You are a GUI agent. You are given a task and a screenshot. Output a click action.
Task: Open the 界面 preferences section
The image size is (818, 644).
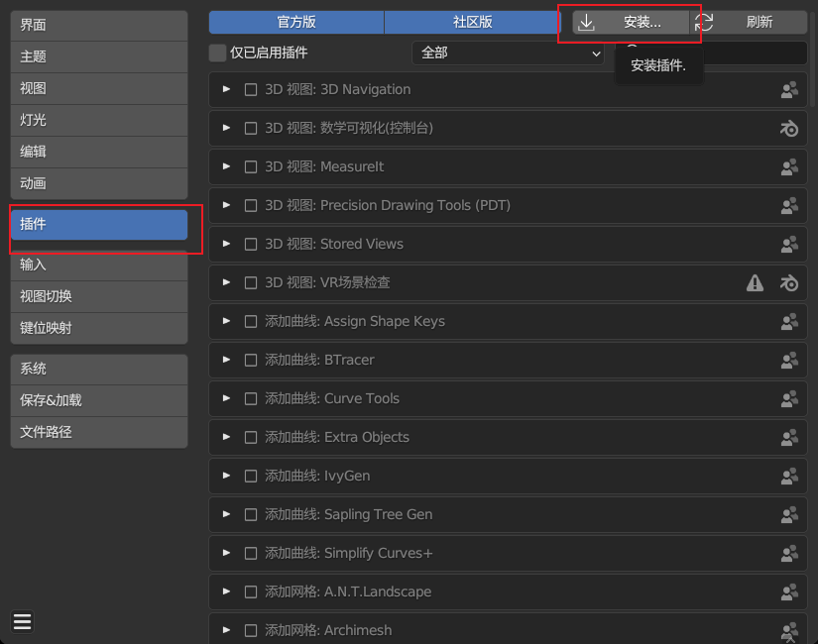(99, 25)
